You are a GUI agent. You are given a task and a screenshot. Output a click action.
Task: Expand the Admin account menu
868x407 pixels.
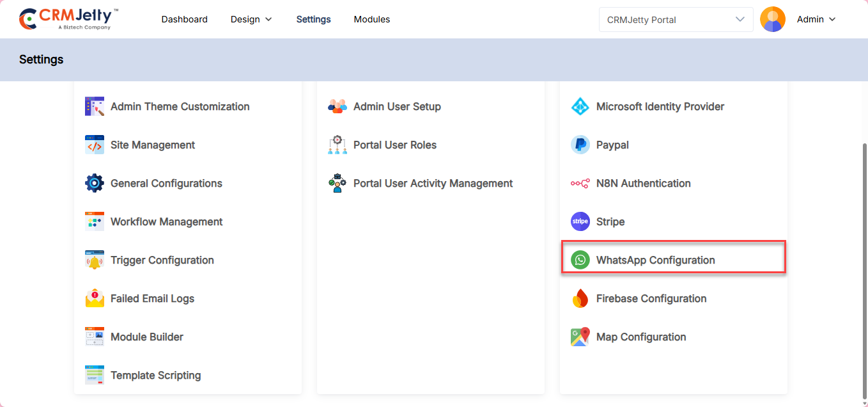(x=816, y=20)
